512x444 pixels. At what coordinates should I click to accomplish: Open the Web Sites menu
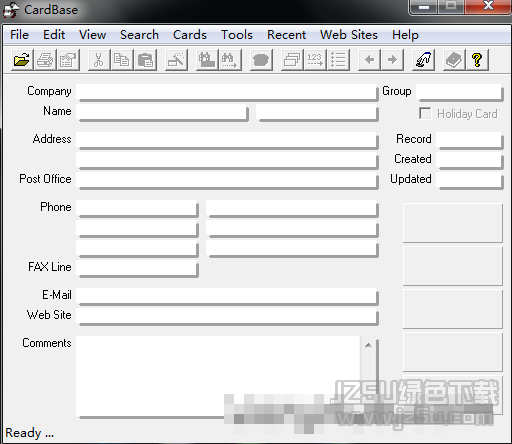(349, 35)
